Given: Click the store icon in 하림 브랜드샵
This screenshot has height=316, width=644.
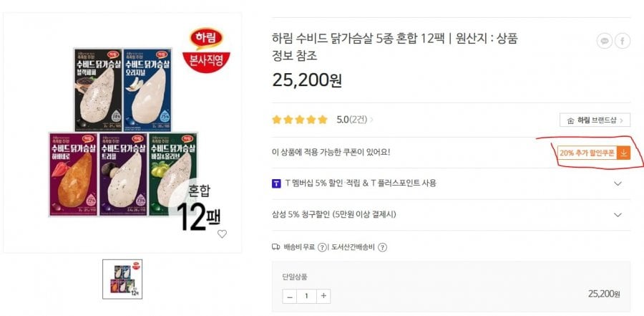Looking at the screenshot, I should pos(570,120).
